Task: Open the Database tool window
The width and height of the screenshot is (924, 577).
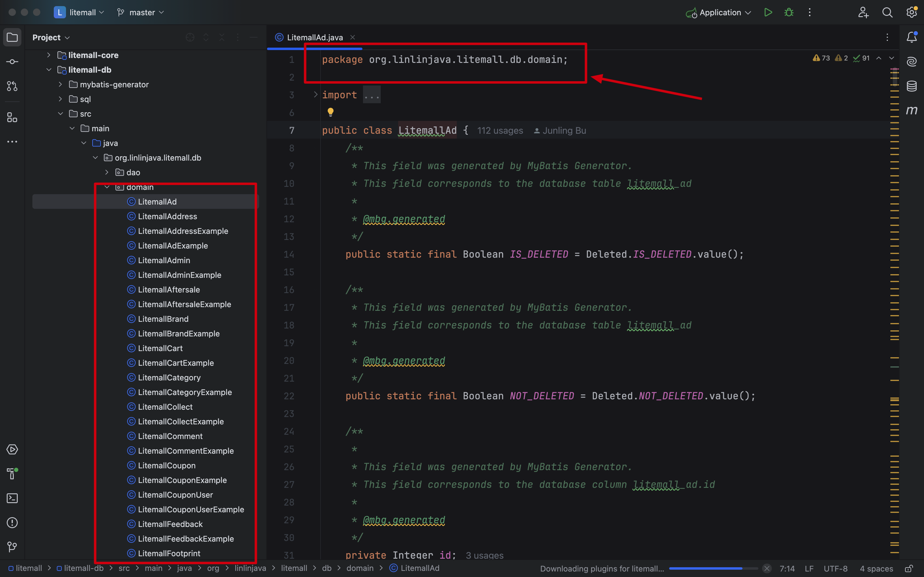Action: tap(911, 86)
